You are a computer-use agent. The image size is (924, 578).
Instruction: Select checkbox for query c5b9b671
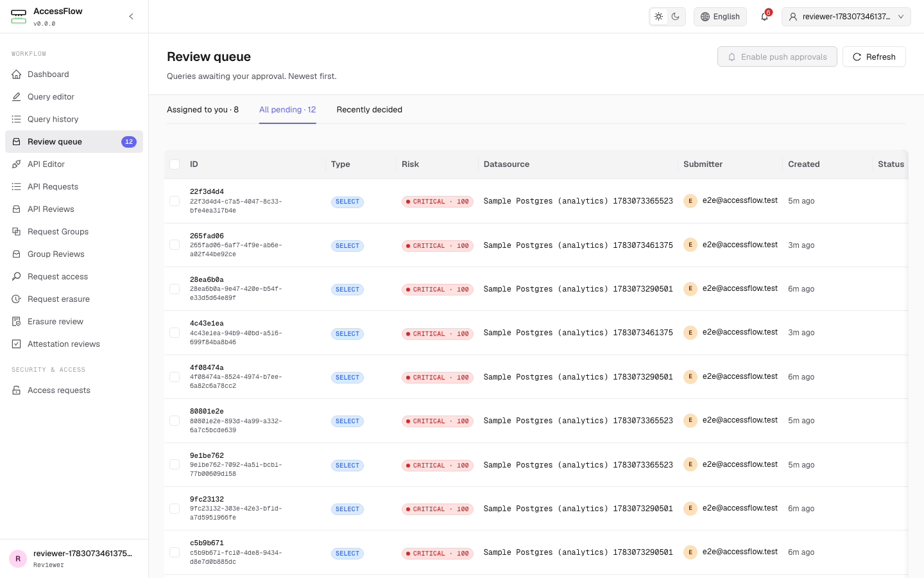[x=175, y=552]
